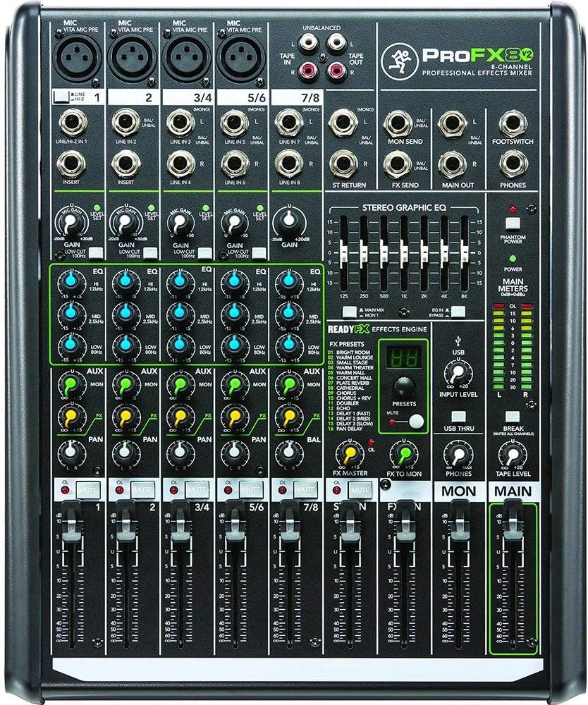Switch graphic EQ Main Mix/Mon 1 button

[x=349, y=312]
